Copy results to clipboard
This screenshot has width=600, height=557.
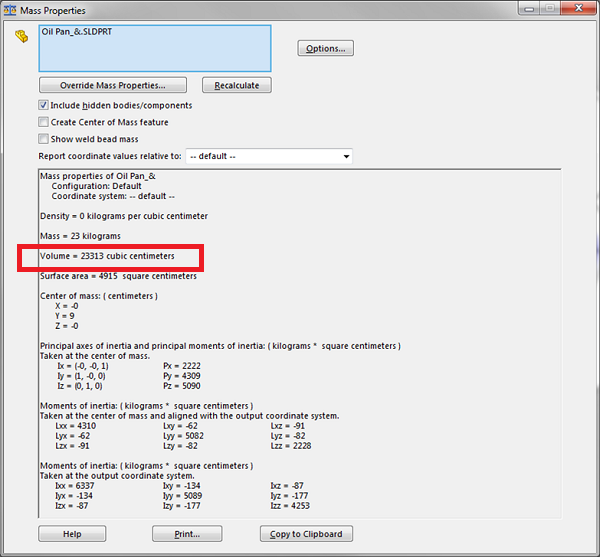[x=306, y=534]
